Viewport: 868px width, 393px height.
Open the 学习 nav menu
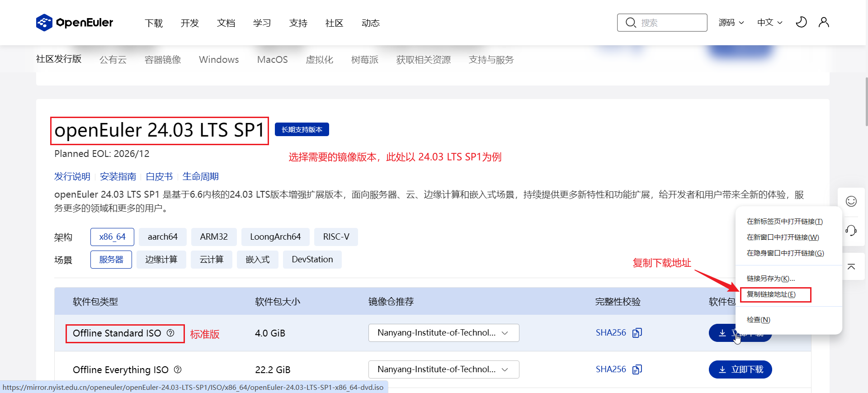pyautogui.click(x=262, y=23)
